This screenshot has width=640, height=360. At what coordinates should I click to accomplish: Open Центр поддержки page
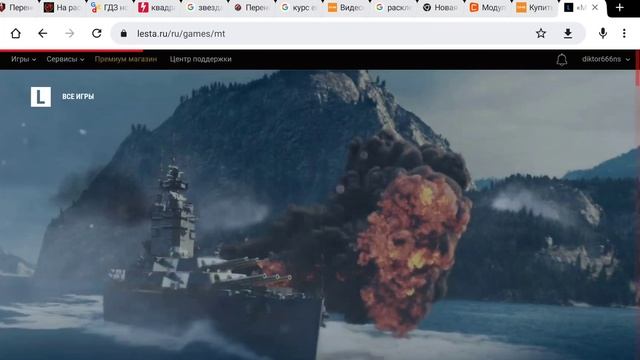click(200, 59)
